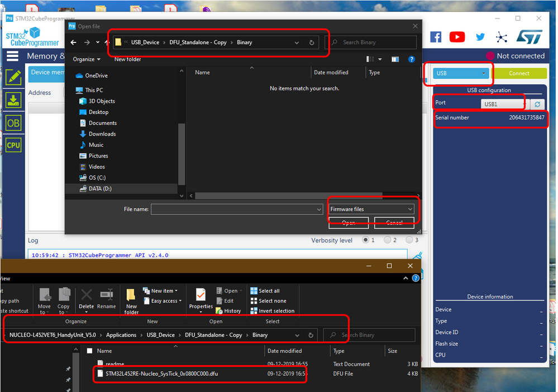Refresh the Explorer window address bar
558x392 pixels.
[311, 335]
